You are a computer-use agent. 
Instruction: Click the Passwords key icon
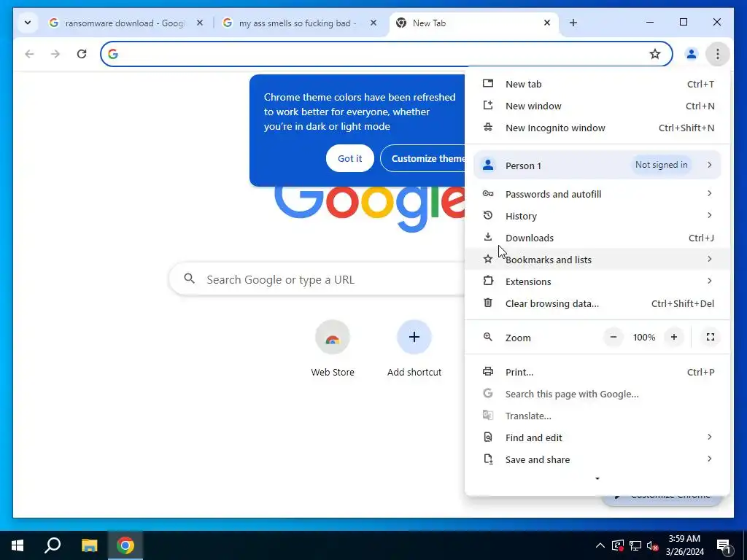tap(488, 194)
